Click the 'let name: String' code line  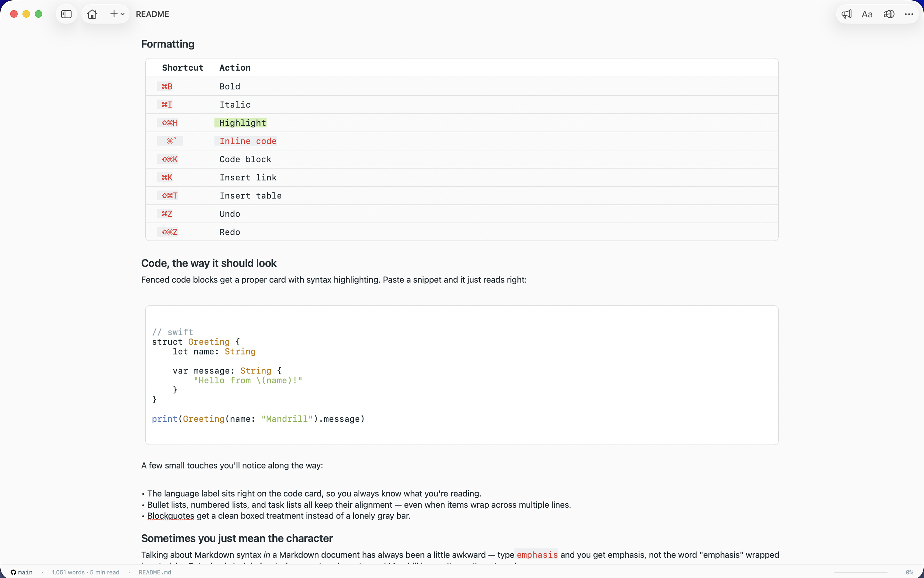(x=214, y=351)
